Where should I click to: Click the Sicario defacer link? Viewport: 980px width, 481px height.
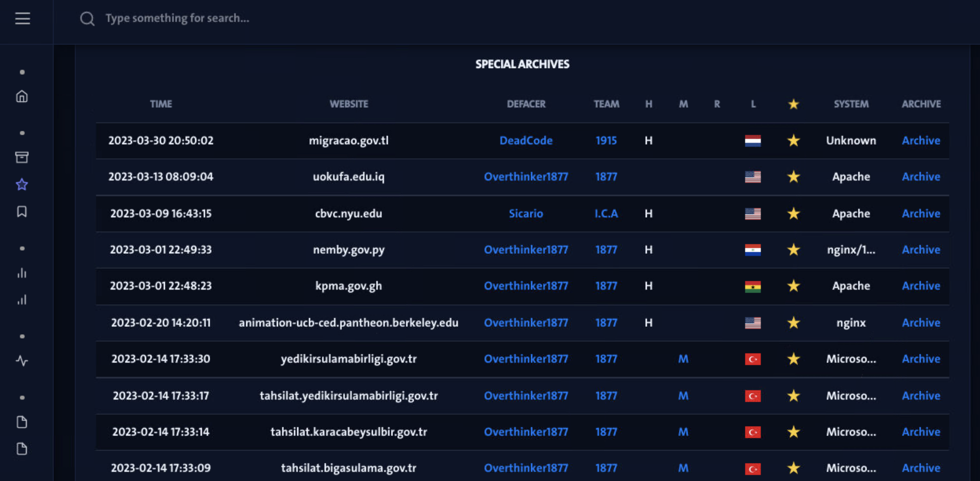[x=526, y=213]
